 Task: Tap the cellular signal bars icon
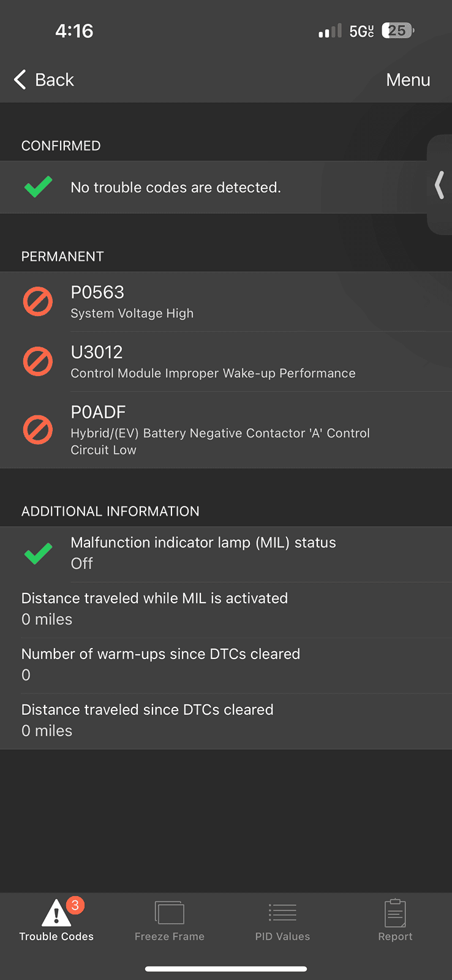[x=330, y=31]
